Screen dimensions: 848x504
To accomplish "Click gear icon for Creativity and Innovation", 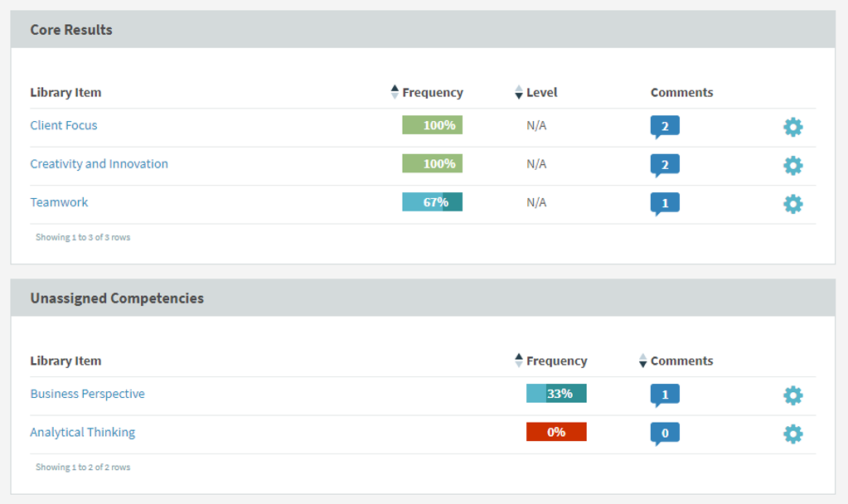I will pos(793,165).
